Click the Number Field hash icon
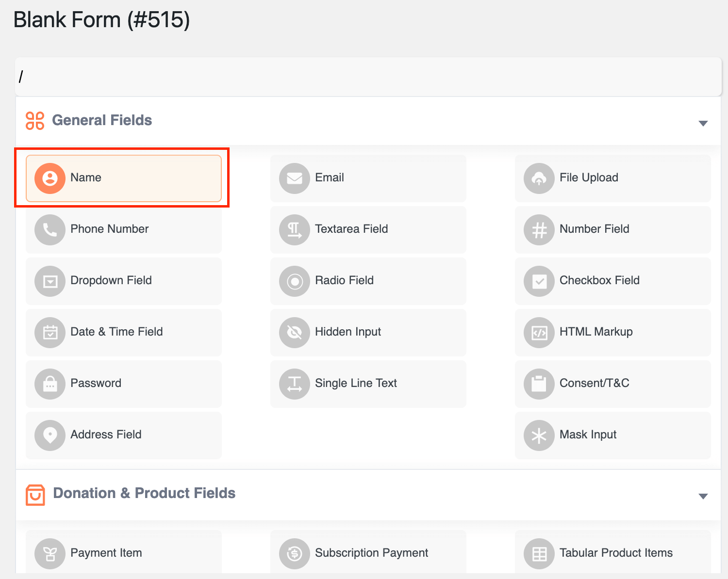The height and width of the screenshot is (579, 728). point(539,230)
